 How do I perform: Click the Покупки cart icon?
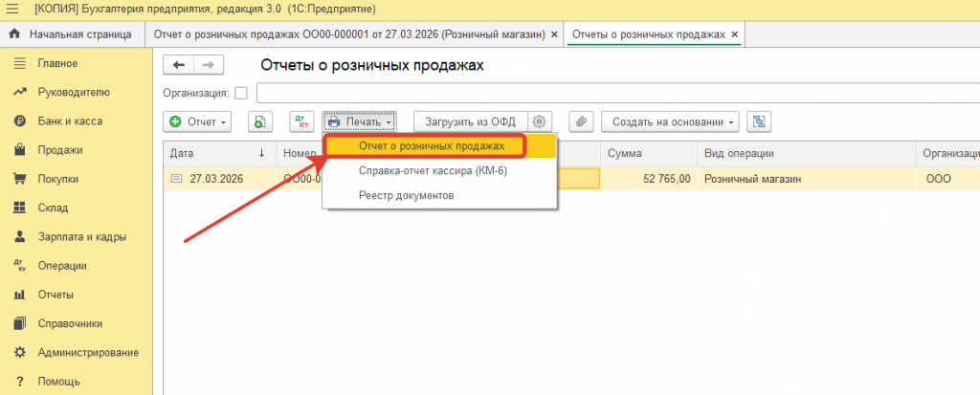[x=20, y=179]
